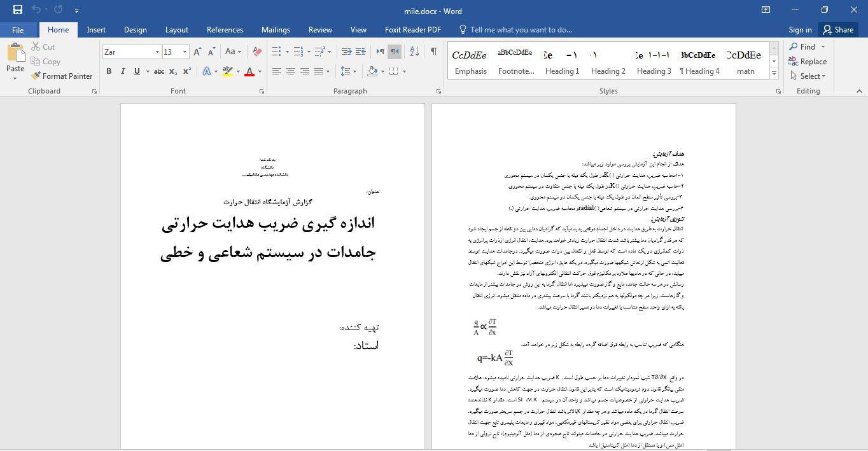
Task: Toggle center paragraph alignment
Action: [x=290, y=71]
